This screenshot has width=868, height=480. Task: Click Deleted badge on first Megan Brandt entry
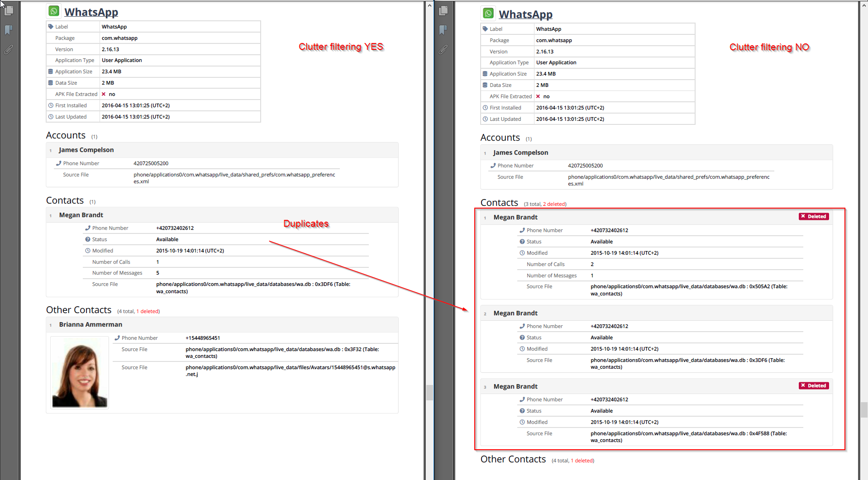pyautogui.click(x=814, y=217)
